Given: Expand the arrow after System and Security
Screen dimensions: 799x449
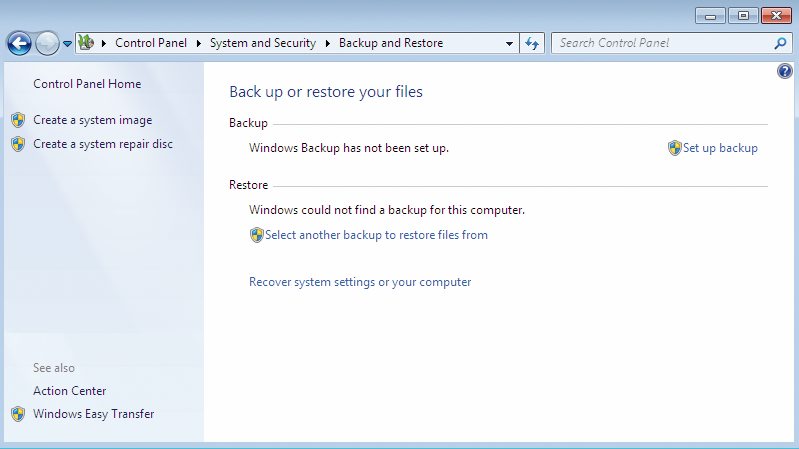Looking at the screenshot, I should [328, 43].
